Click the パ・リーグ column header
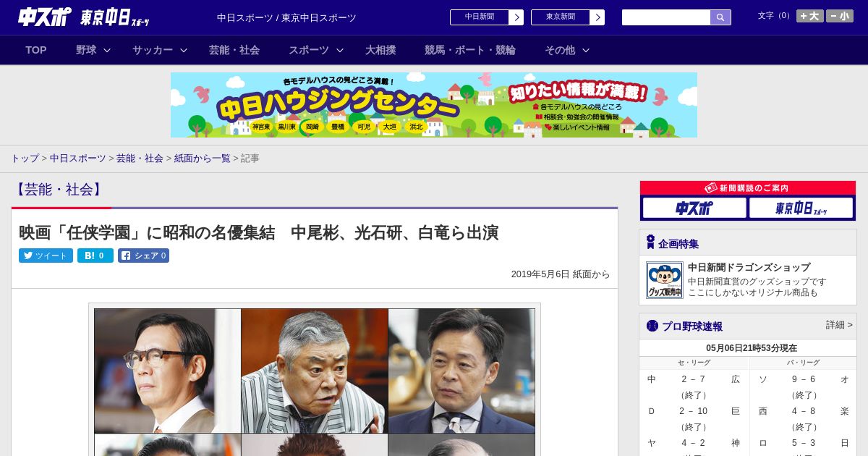Screen dimensions: 868x456 click(x=803, y=363)
